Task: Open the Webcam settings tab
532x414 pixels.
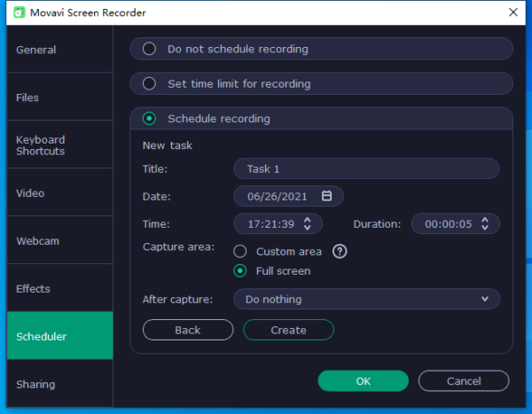Action: click(60, 241)
